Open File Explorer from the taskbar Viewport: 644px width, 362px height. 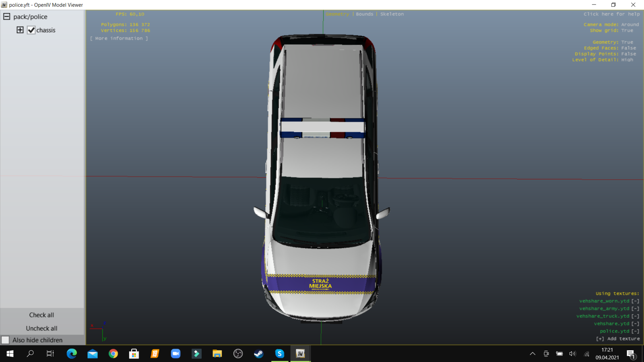tap(217, 354)
